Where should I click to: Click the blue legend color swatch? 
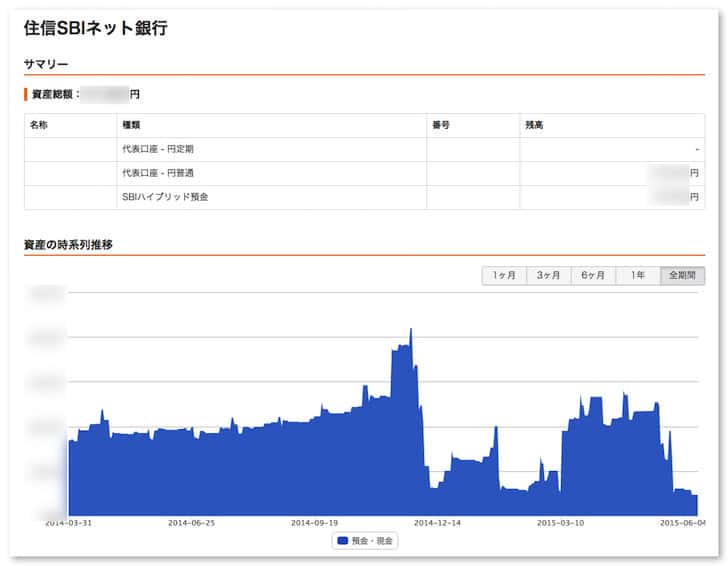click(343, 540)
